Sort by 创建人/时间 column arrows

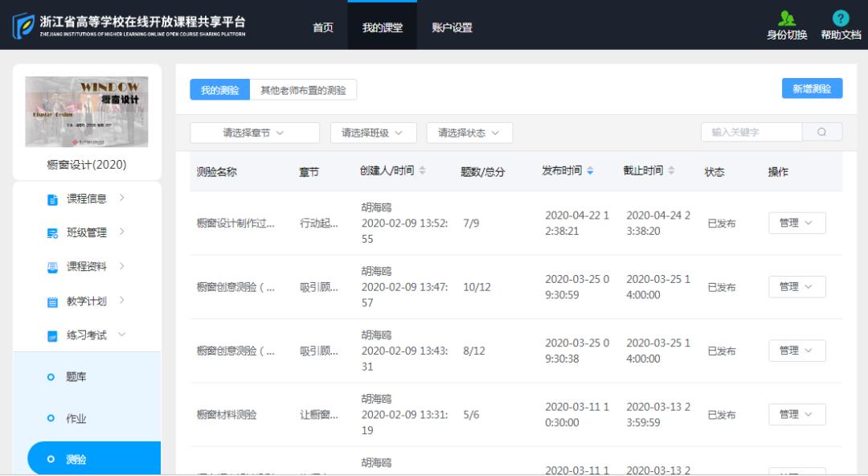(423, 171)
